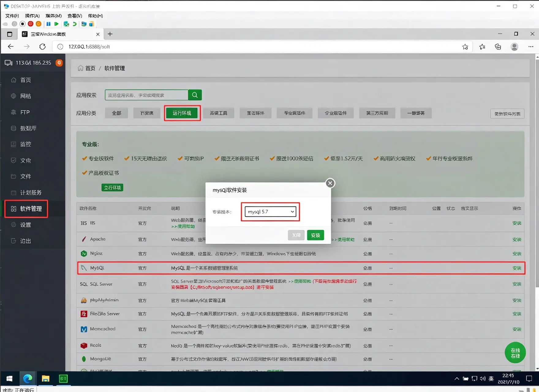539x392 pixels.
Task: Click install link in the MySQL row
Action: (x=517, y=268)
